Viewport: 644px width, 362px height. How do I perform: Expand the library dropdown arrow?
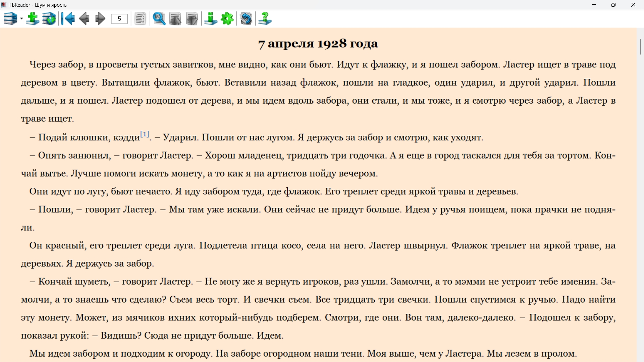(x=21, y=19)
